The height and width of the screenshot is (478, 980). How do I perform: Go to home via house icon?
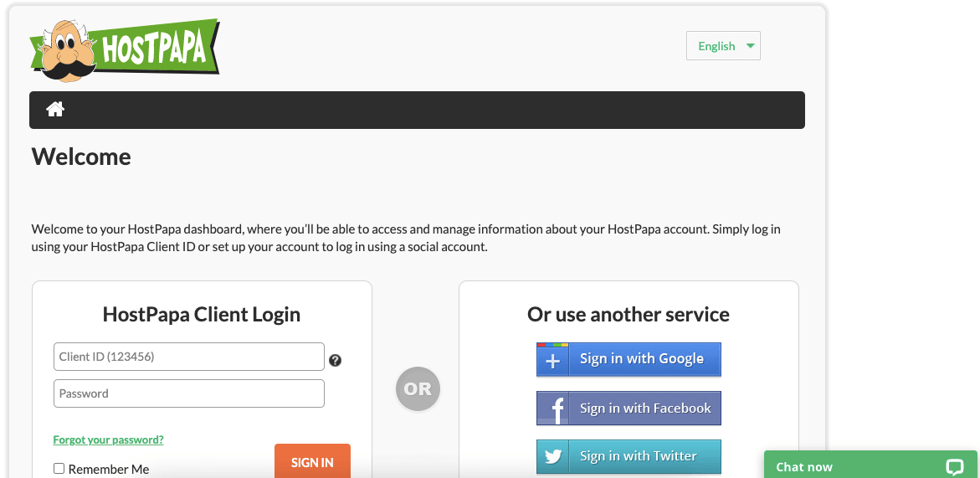pos(55,110)
